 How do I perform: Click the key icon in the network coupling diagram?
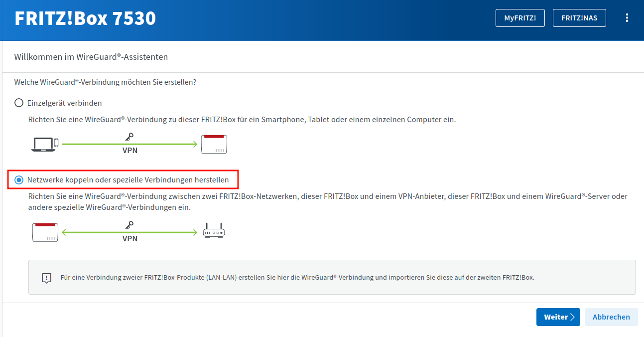(x=129, y=225)
